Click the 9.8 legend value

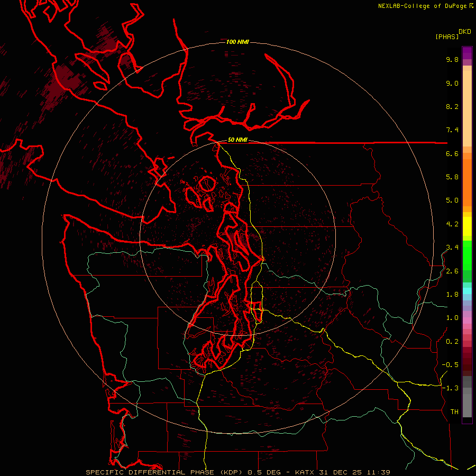[x=452, y=59]
